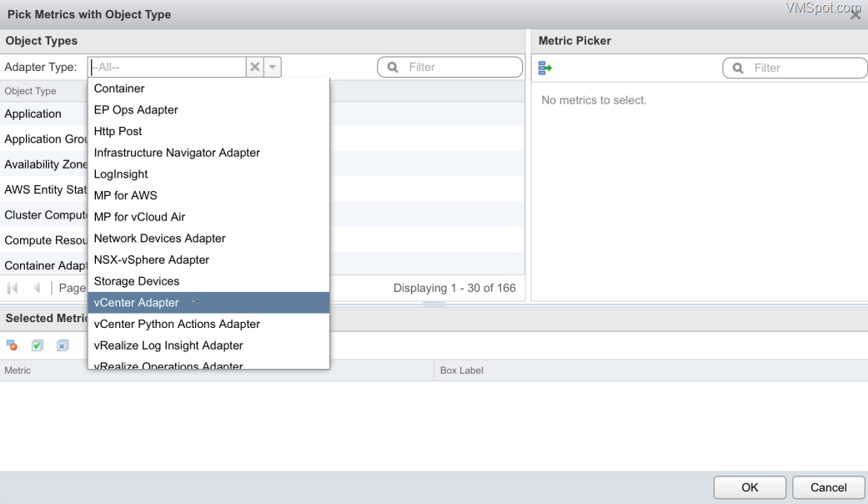Image resolution: width=868 pixels, height=504 pixels.
Task: Choose Container from the adapter list
Action: coord(208,88)
